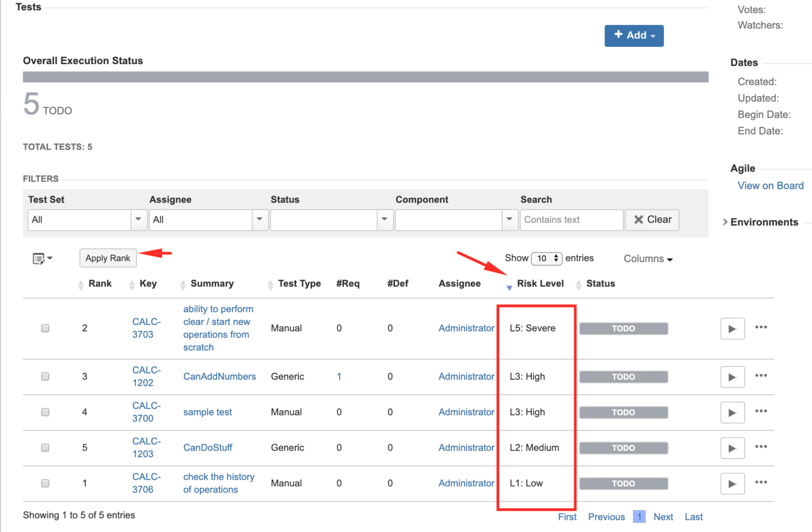Click the TODO status bar for CALC-3703

[623, 329]
